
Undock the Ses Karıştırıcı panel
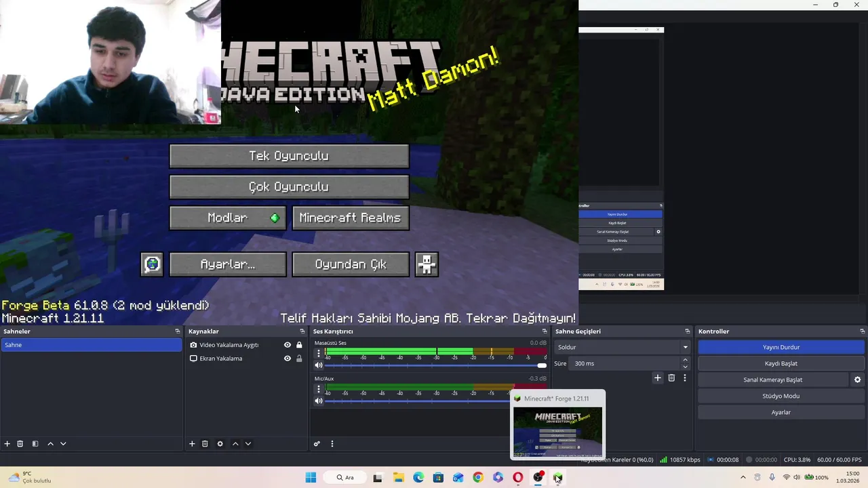[545, 331]
